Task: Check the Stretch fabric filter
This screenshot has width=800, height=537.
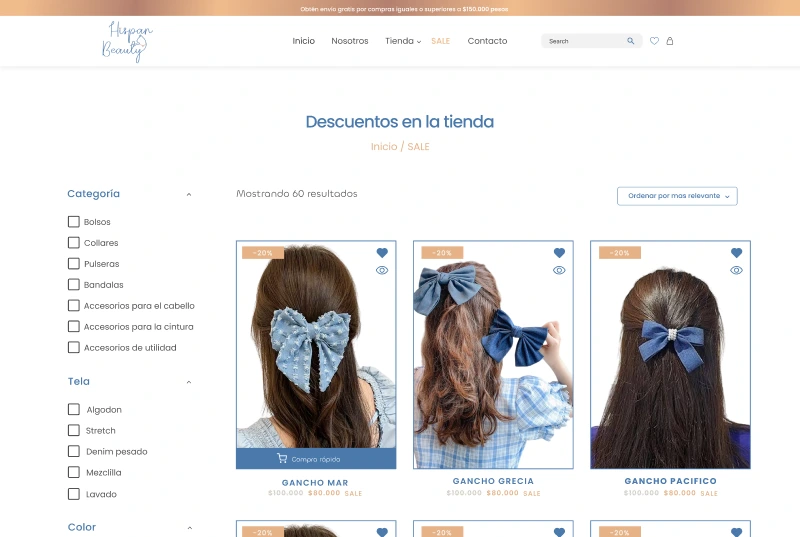Action: coord(74,430)
